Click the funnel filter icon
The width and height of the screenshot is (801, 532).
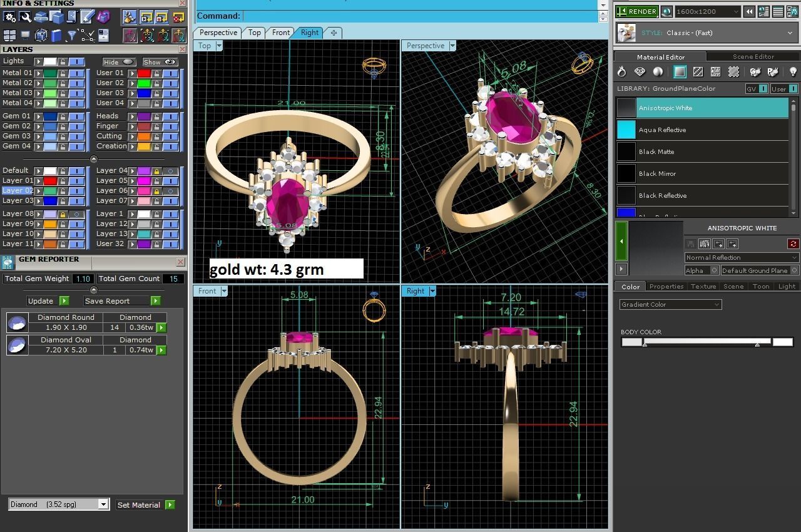click(x=72, y=36)
